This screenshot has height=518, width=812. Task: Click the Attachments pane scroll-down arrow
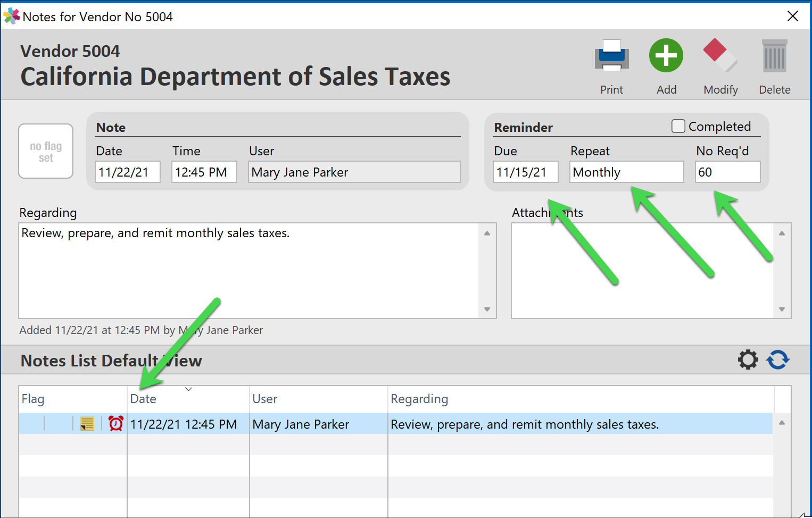[x=782, y=309]
